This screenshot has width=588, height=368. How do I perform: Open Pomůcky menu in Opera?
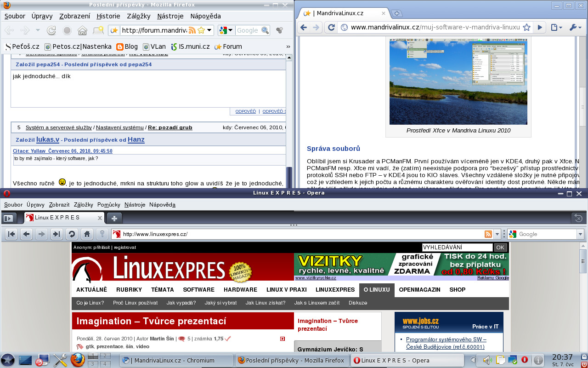(x=109, y=205)
